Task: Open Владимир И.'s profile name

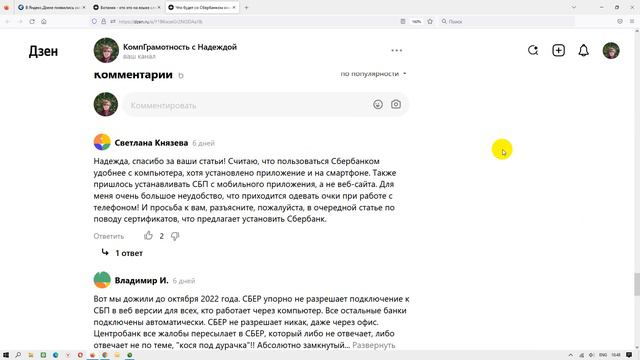Action: [141, 280]
